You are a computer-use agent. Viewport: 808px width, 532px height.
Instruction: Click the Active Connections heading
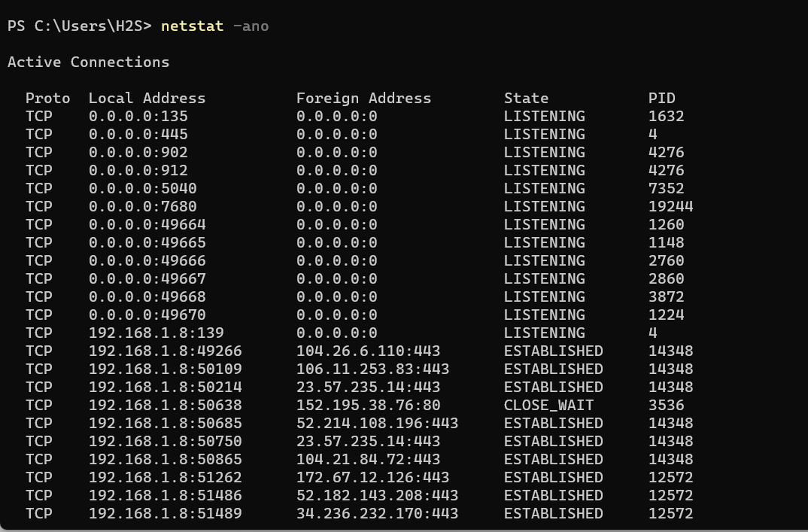coord(88,62)
